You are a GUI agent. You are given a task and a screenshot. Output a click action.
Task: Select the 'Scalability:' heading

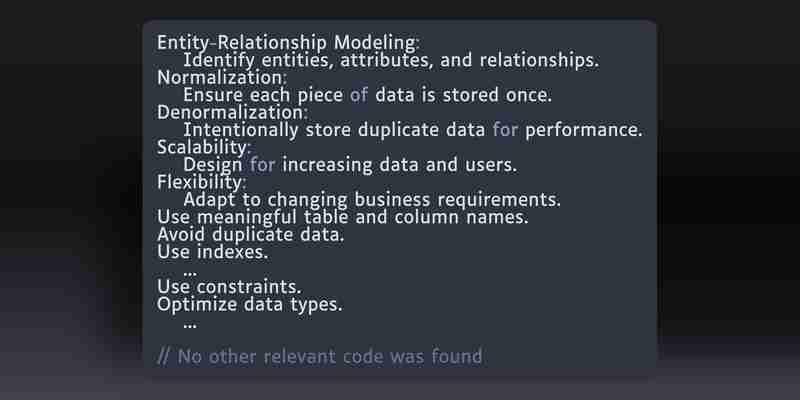[204, 147]
